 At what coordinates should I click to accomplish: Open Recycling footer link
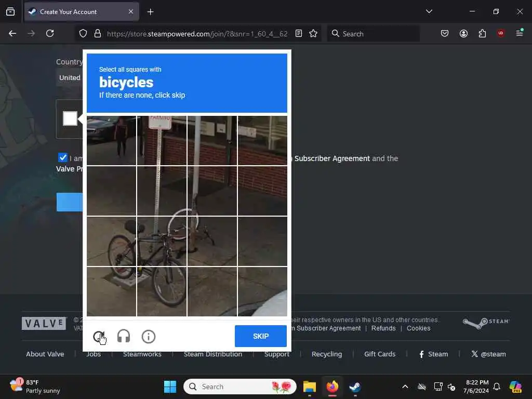point(327,354)
